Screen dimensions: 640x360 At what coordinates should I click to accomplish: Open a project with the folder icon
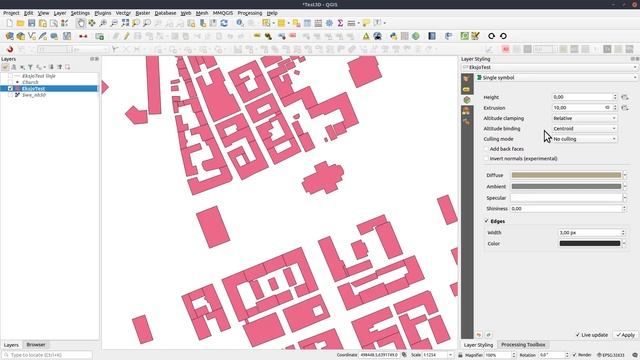tap(20, 23)
